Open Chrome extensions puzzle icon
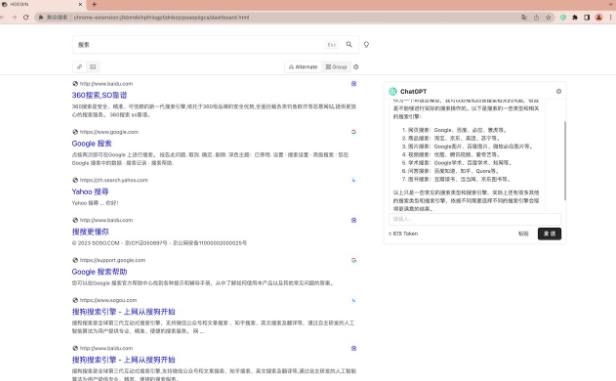The width and height of the screenshot is (616, 381). (x=575, y=17)
